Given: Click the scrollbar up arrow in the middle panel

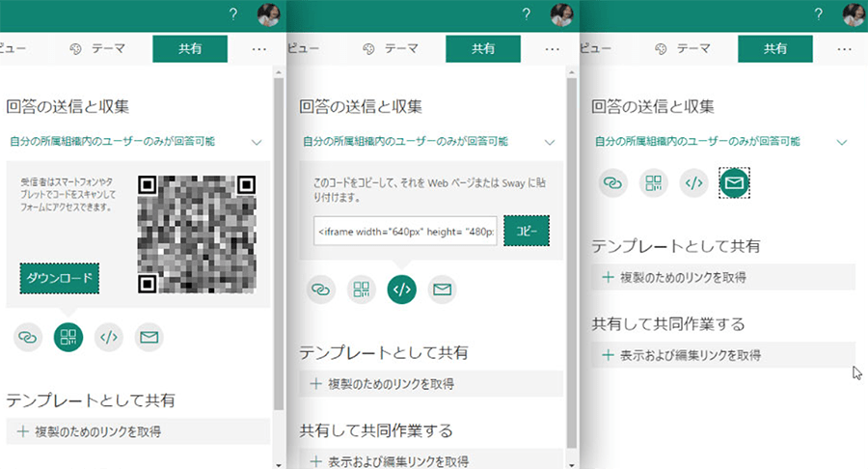Looking at the screenshot, I should [572, 72].
